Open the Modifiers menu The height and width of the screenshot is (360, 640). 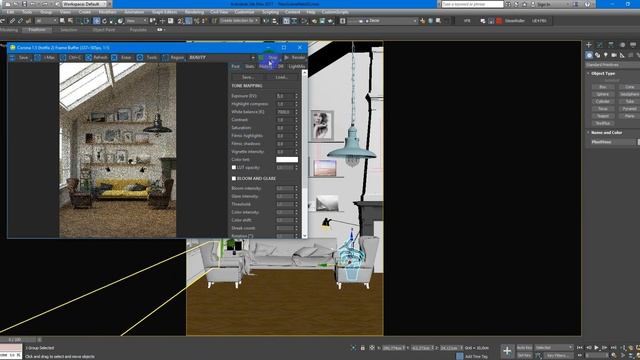[107, 12]
